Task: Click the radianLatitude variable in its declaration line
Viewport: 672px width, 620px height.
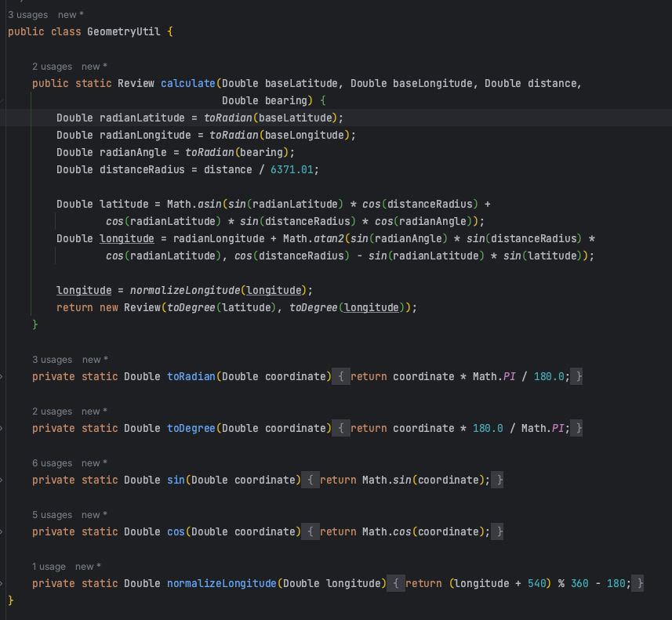Action: click(142, 118)
